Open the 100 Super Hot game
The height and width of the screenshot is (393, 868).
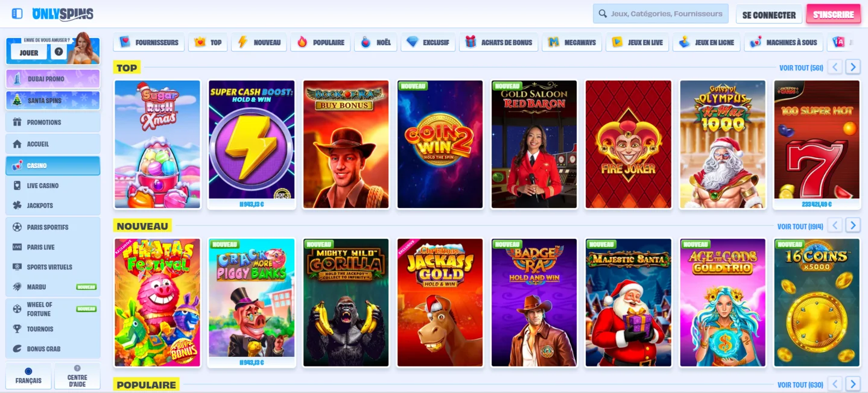tap(817, 144)
